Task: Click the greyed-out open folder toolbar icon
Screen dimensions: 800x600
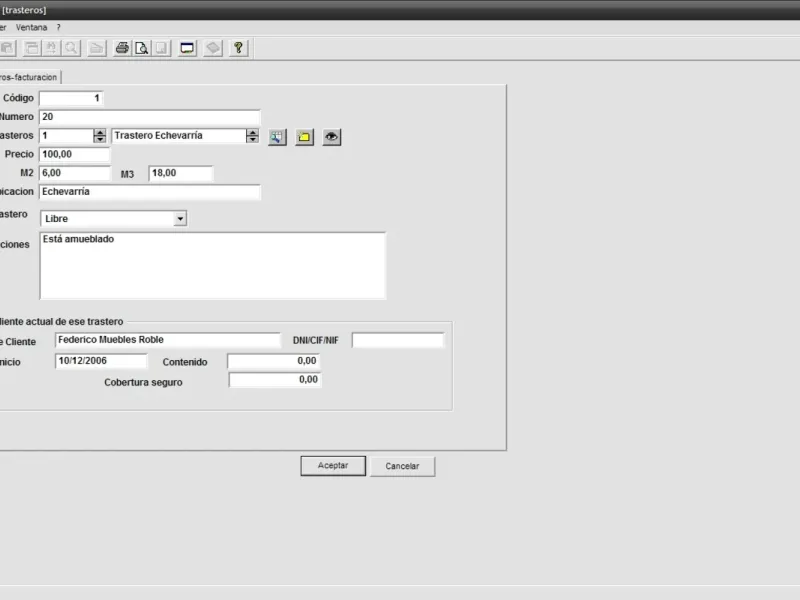Action: [96, 48]
